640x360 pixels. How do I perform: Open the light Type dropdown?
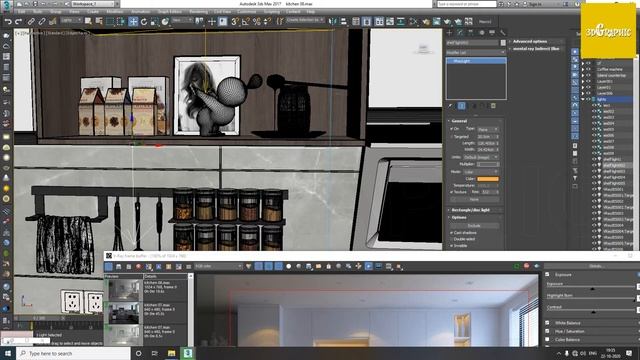488,129
